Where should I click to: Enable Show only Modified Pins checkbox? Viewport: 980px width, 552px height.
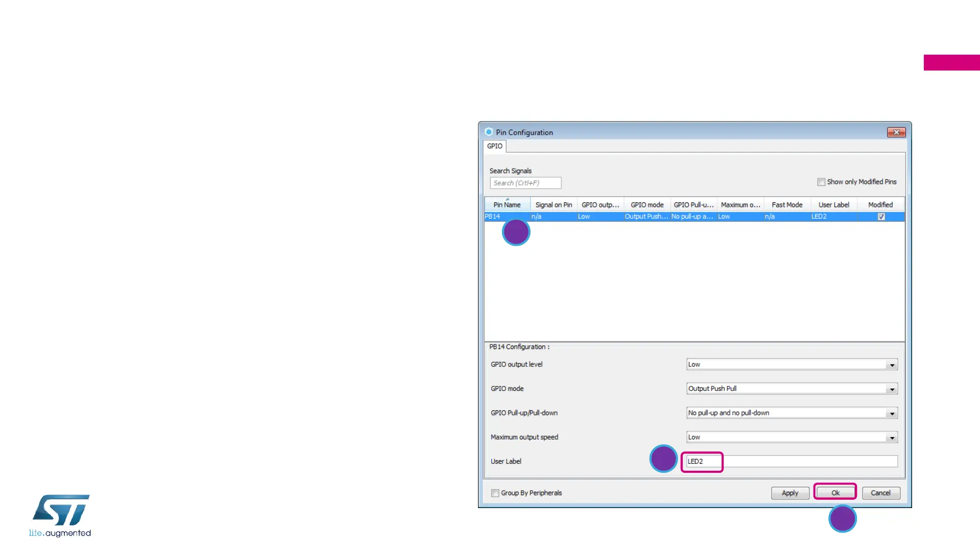coord(821,182)
